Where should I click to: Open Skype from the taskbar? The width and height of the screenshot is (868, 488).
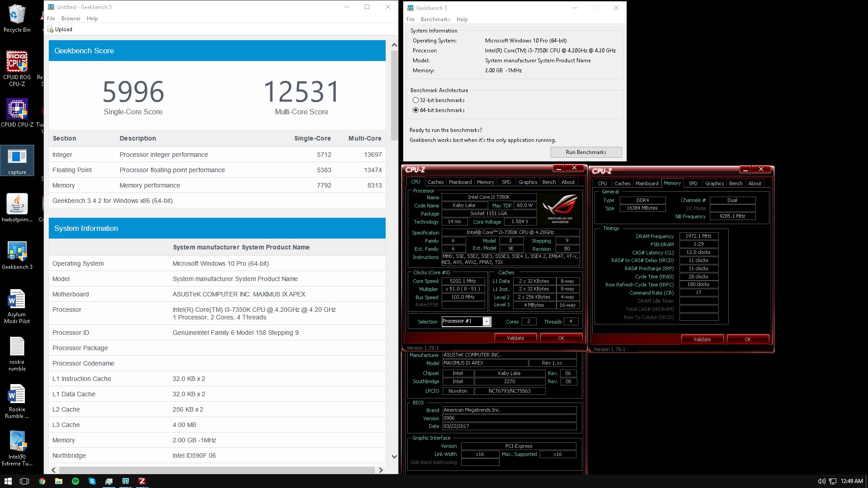pyautogui.click(x=92, y=481)
